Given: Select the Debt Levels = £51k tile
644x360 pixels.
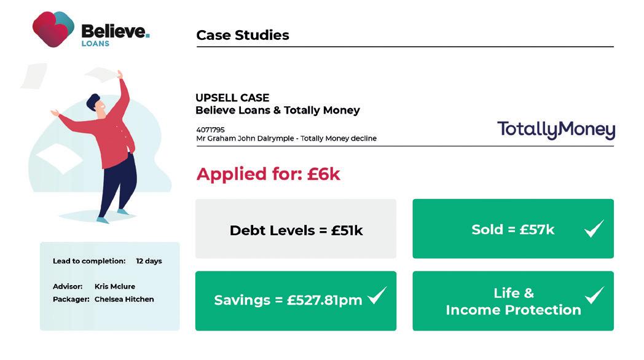Looking at the screenshot, I should 296,229.
